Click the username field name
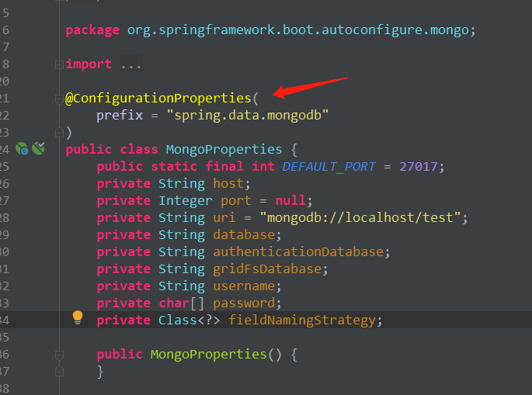 (x=244, y=286)
